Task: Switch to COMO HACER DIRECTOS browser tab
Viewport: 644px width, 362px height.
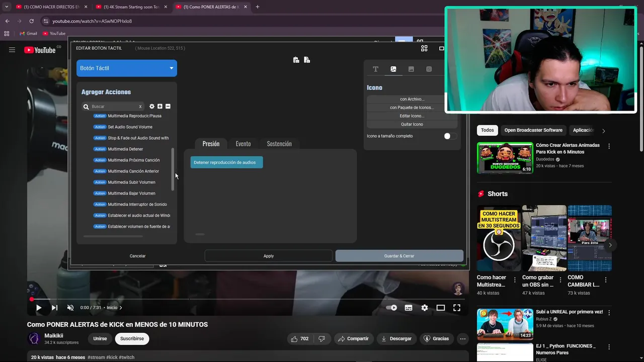Action: tap(51, 7)
